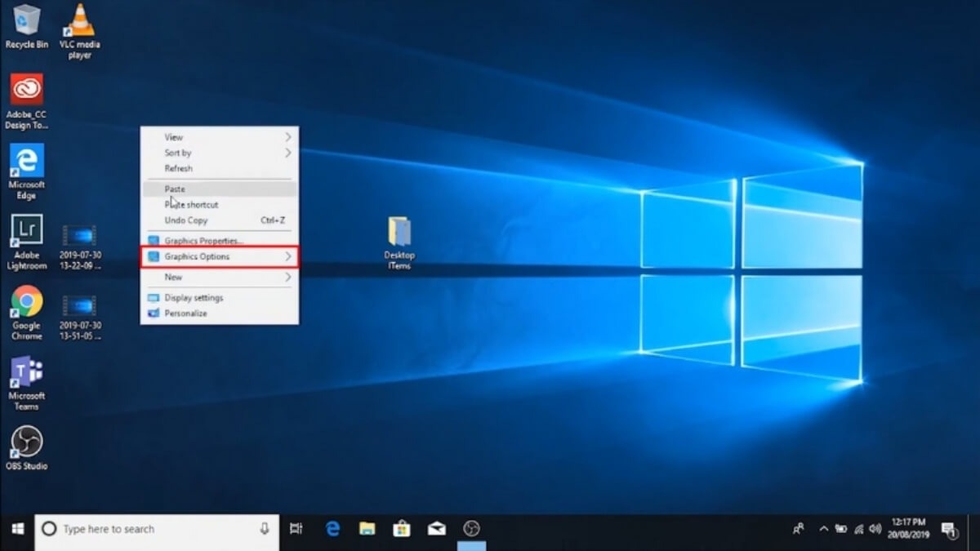
Task: Click the volume speaker icon
Action: pos(875,529)
